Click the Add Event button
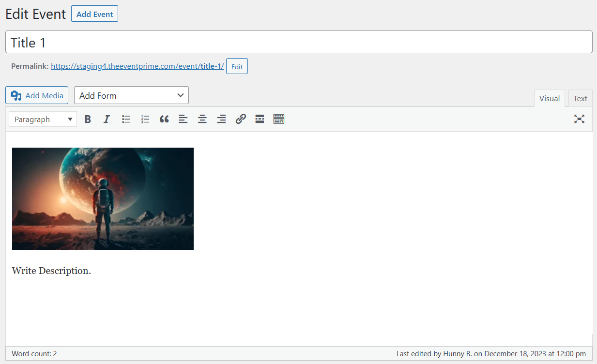Image resolution: width=597 pixels, height=364 pixels. coord(94,14)
